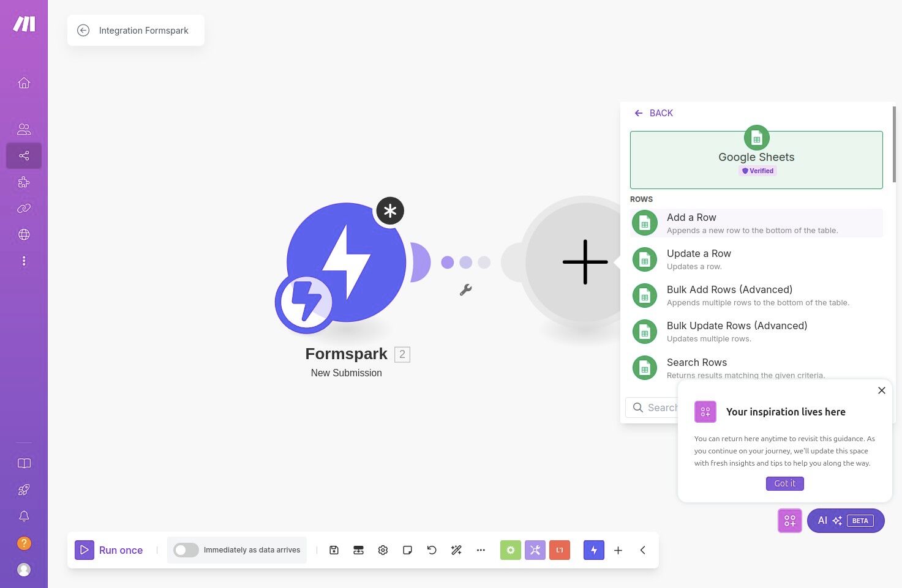
Task: Click the New Submission label under Formspark
Action: point(347,373)
